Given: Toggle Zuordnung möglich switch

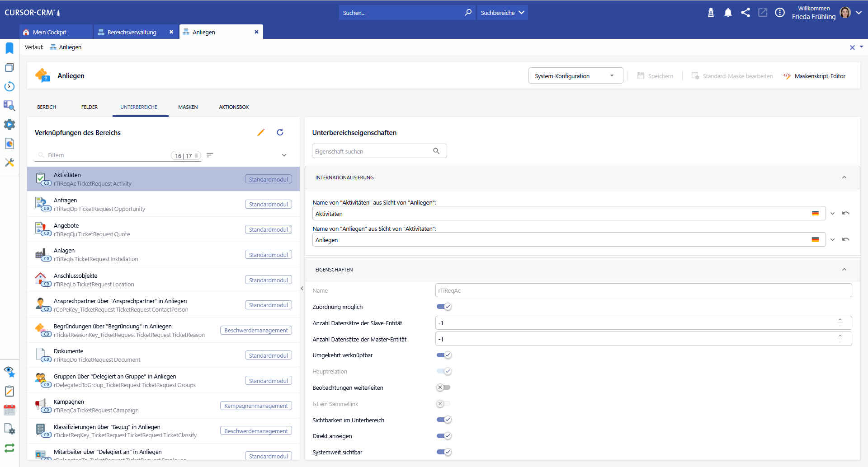Looking at the screenshot, I should pyautogui.click(x=443, y=307).
